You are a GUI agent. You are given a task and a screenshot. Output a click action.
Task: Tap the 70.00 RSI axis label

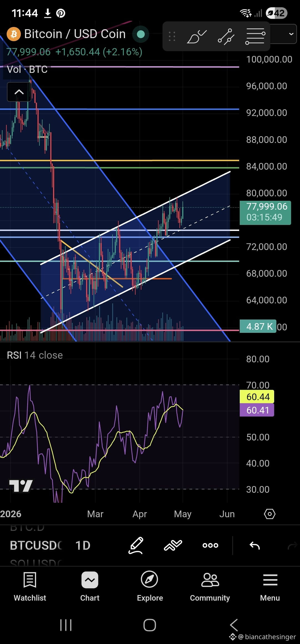click(258, 385)
